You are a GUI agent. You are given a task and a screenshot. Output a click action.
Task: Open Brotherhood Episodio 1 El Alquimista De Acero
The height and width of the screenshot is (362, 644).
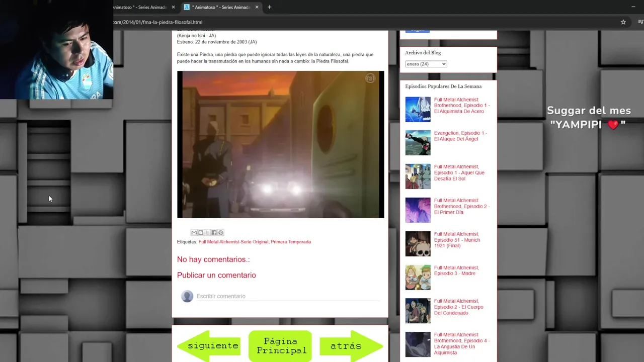(462, 106)
